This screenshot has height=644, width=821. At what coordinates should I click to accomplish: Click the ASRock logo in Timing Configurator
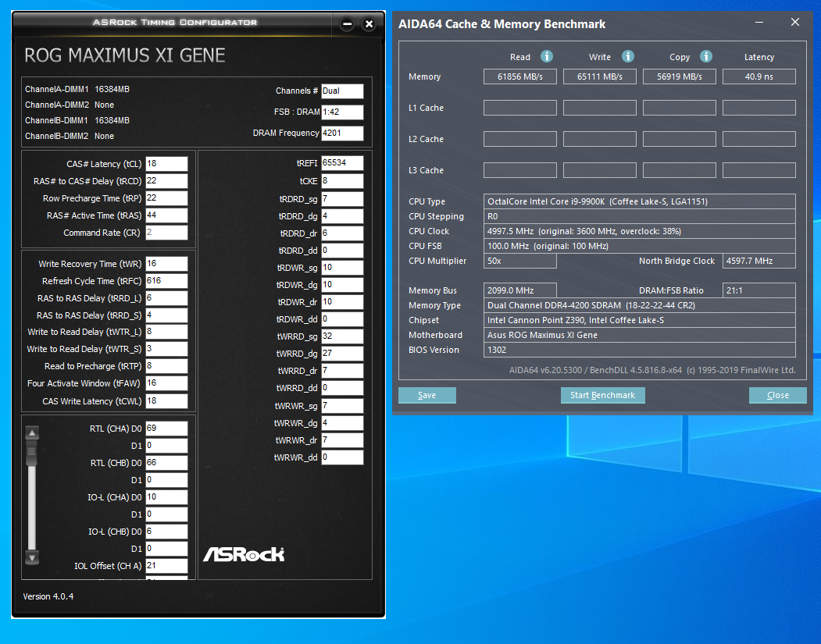(244, 554)
